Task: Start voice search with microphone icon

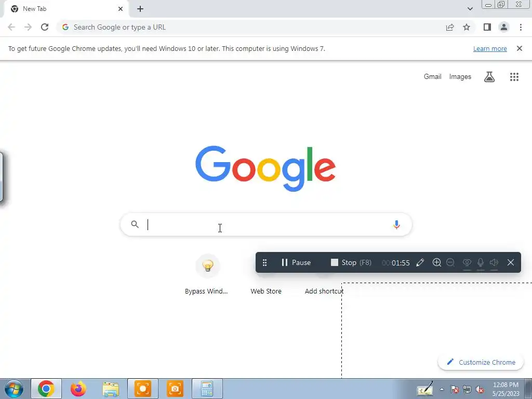Action: (x=396, y=224)
